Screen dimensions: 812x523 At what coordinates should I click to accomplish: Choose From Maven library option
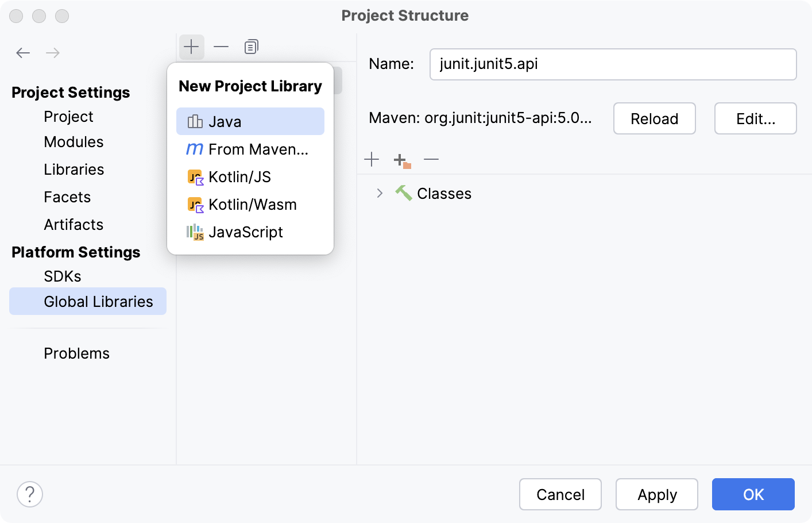point(250,149)
